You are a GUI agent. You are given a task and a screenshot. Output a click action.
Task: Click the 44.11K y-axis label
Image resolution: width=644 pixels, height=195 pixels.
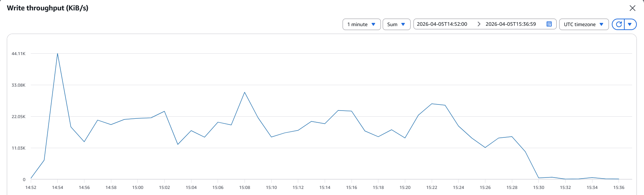[x=19, y=54]
